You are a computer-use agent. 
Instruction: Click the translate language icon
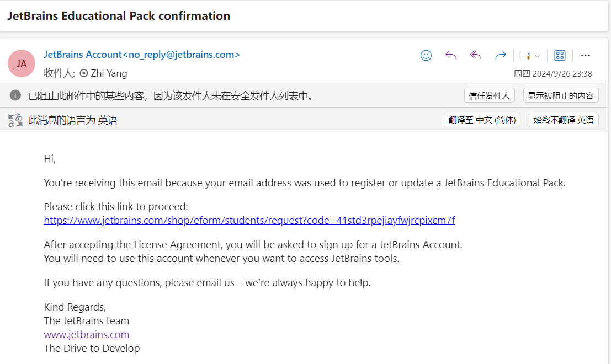pos(15,120)
